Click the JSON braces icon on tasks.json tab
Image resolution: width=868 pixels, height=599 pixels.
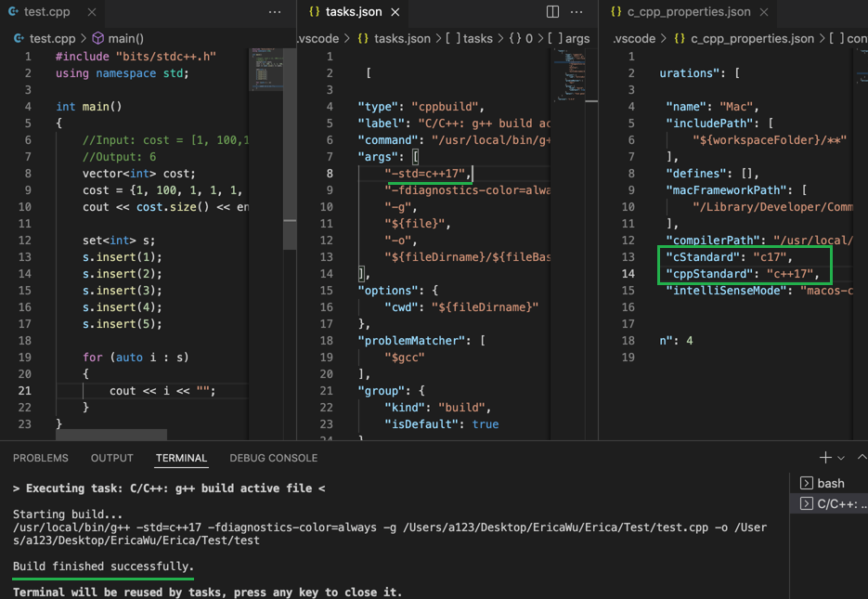tap(312, 14)
